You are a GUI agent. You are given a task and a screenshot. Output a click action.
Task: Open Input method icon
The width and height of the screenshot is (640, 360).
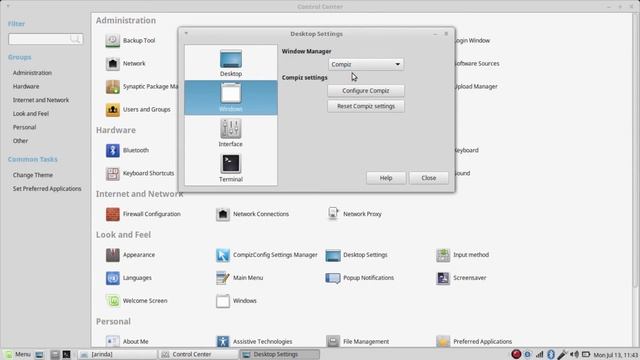coord(443,255)
